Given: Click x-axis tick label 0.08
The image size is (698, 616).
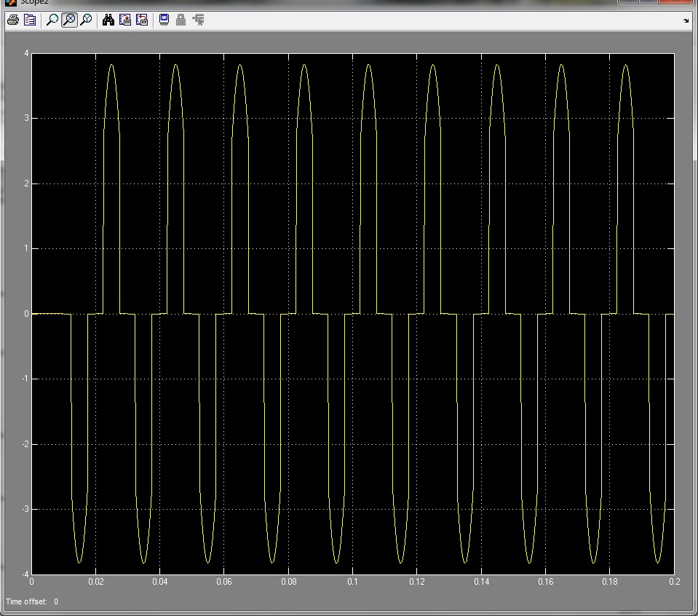Looking at the screenshot, I should [288, 582].
